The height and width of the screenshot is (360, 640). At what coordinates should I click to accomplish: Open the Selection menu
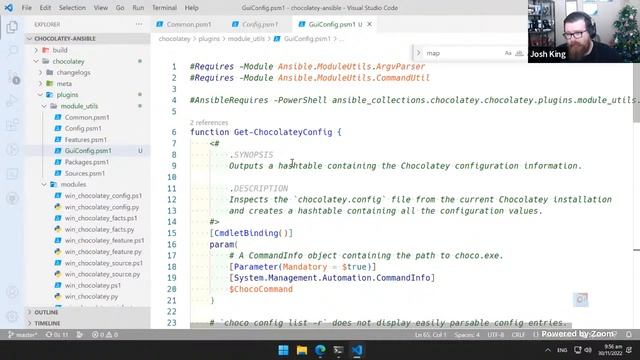[x=72, y=8]
